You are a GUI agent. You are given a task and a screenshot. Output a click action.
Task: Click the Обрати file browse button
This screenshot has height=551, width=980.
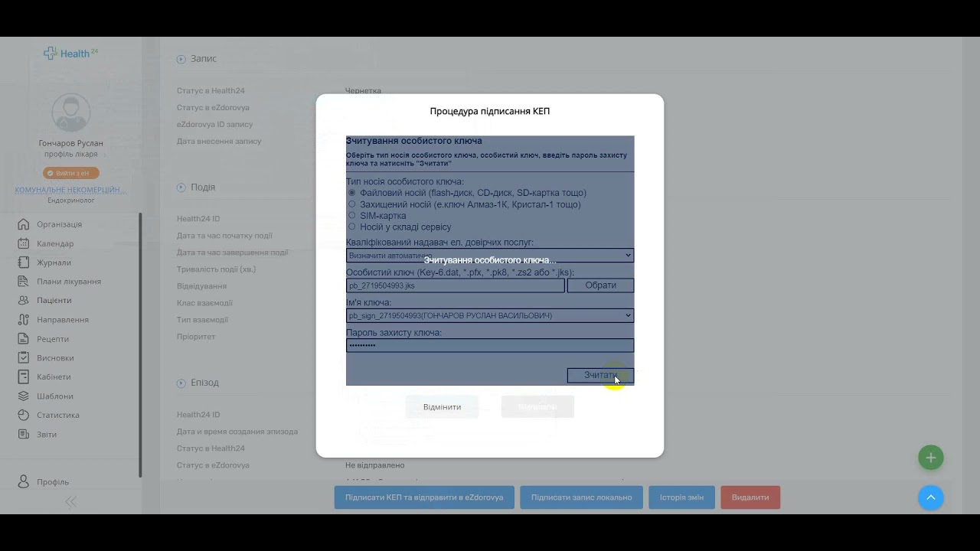coord(600,285)
